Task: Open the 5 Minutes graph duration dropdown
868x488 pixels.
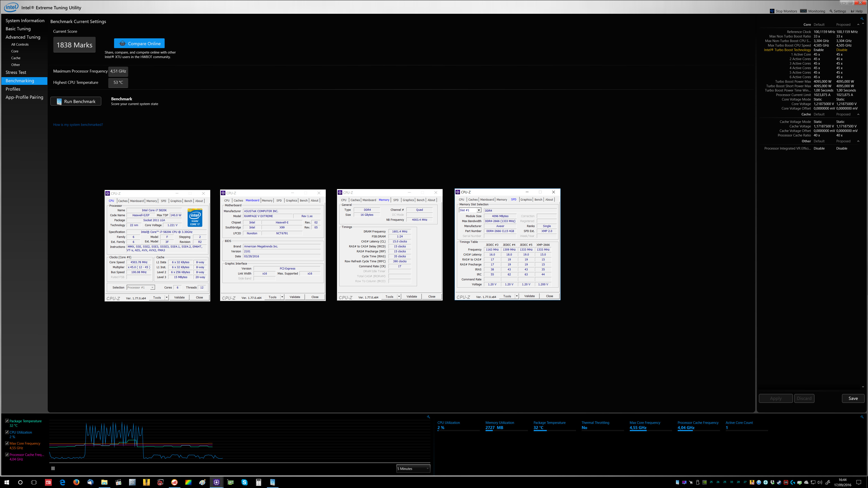Action: tap(413, 469)
